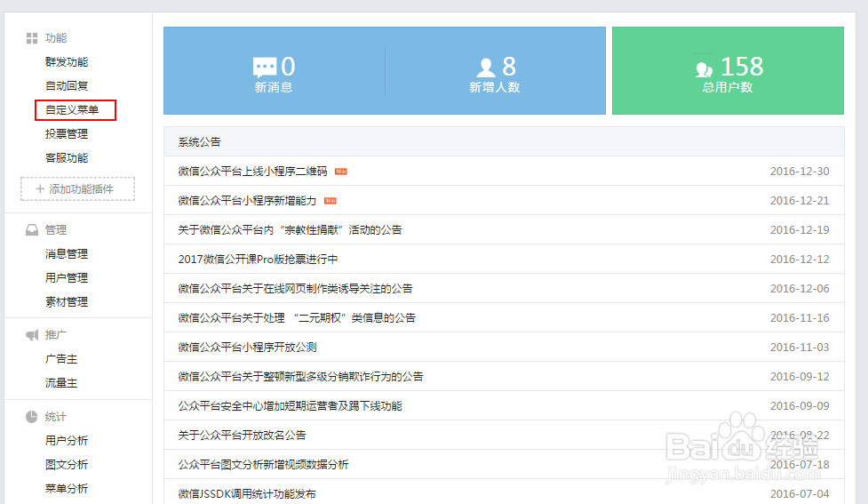The image size is (868, 504).
Task: Open 2017微信公开课Pro版抢票进行中
Action: [258, 260]
